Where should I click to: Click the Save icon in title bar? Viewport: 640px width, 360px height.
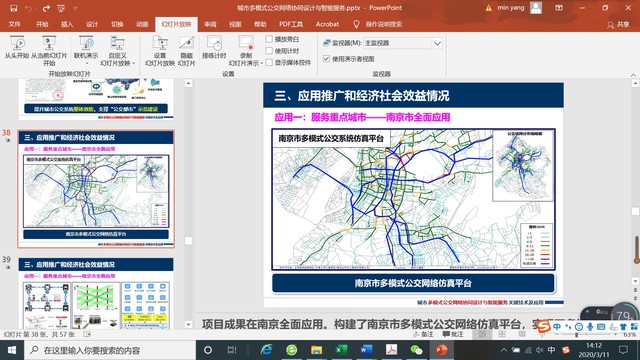point(13,8)
